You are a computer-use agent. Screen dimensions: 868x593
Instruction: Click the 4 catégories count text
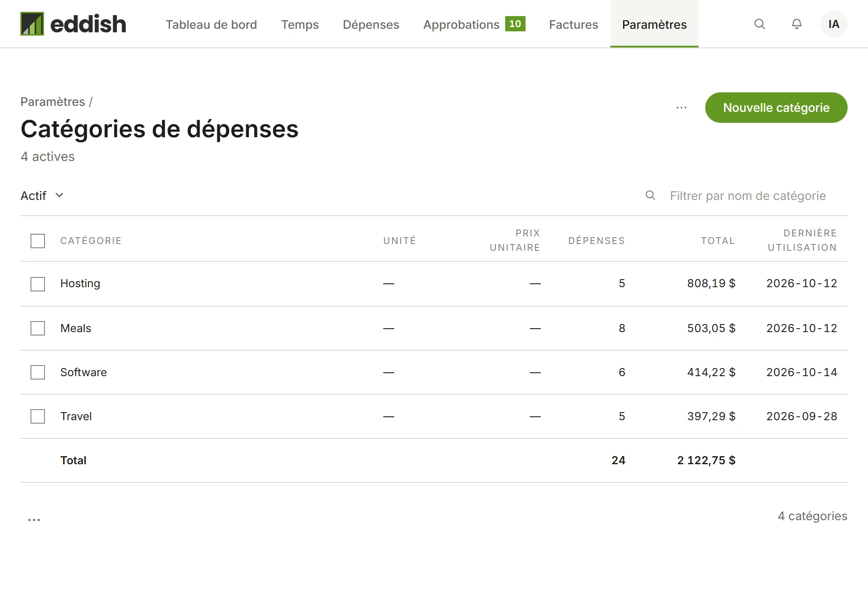812,516
